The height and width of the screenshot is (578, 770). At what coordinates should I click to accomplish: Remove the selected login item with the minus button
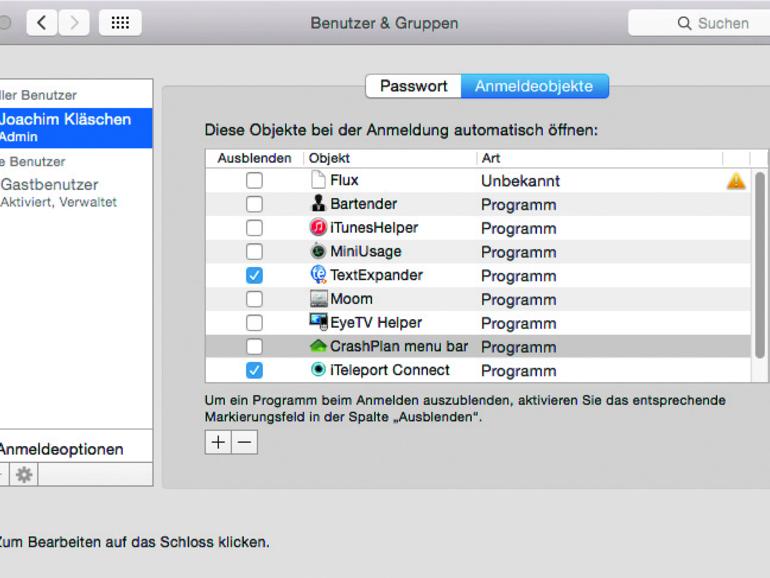tap(245, 442)
